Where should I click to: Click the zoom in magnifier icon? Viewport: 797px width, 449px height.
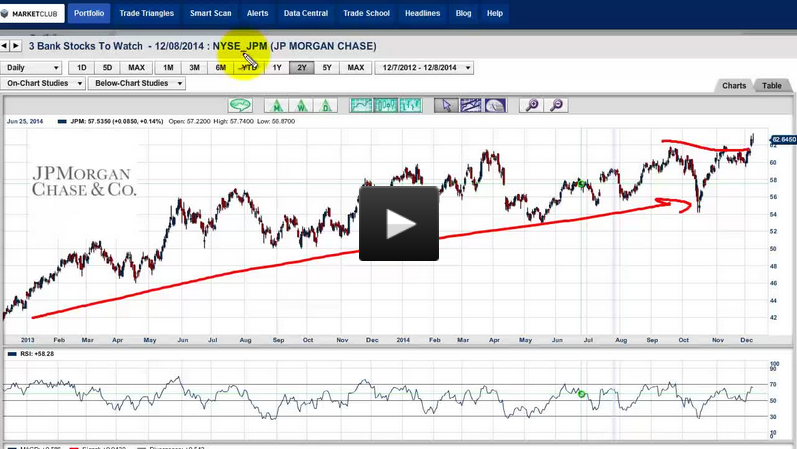click(x=532, y=105)
